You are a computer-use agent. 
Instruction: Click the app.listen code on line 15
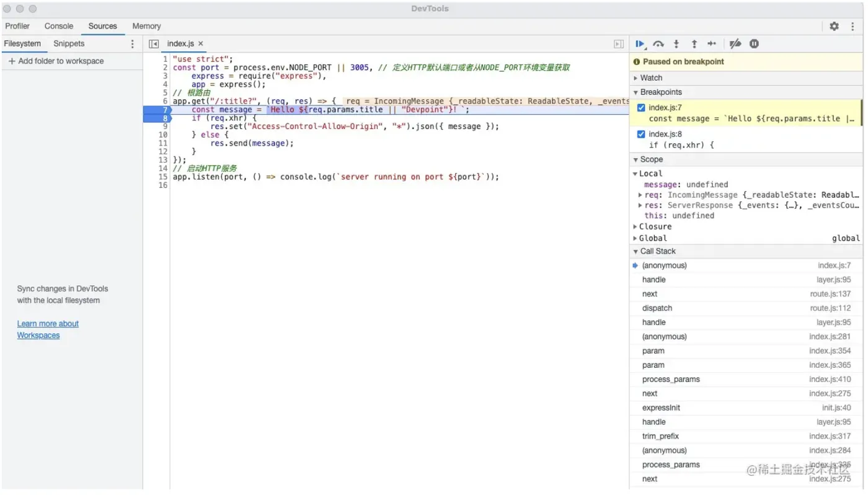[335, 177]
